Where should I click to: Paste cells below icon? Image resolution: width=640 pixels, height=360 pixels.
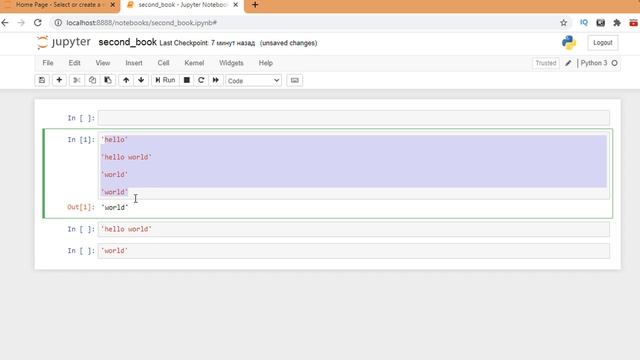pyautogui.click(x=108, y=80)
